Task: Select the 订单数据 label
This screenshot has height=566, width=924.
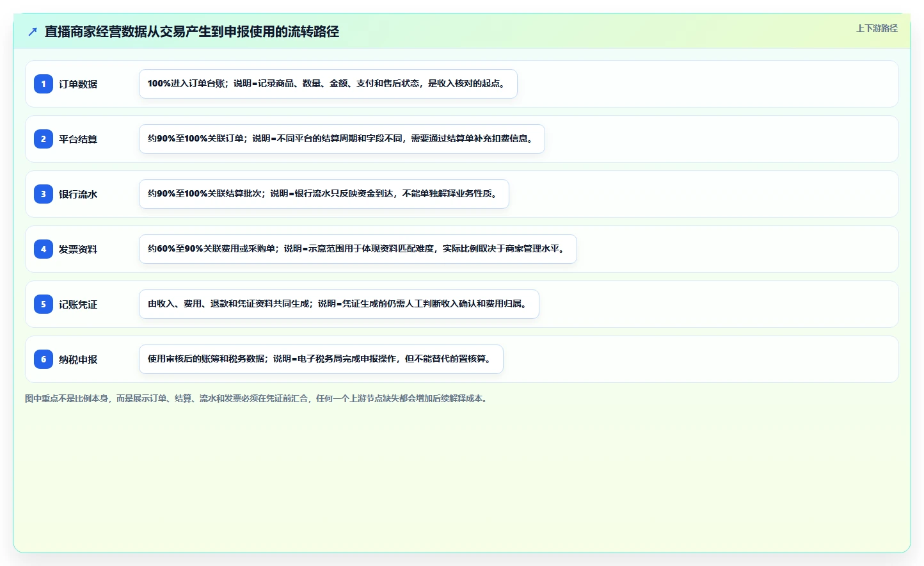Action: 78,84
